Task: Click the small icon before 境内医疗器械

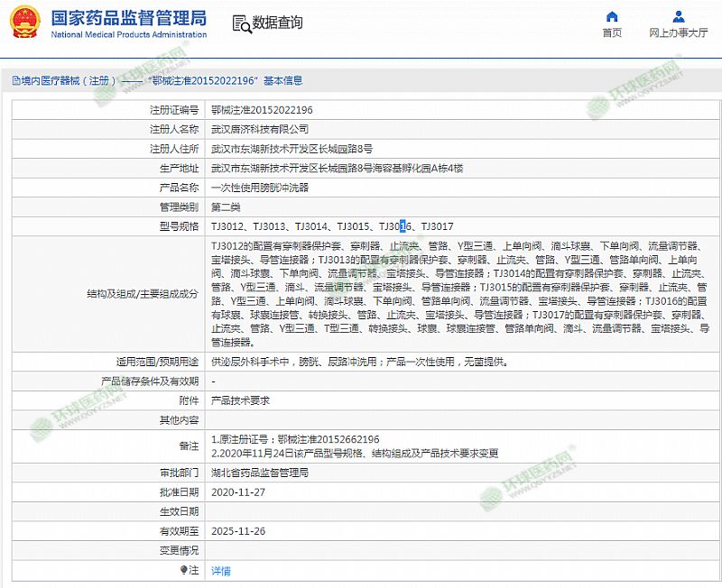Action: [x=5, y=80]
